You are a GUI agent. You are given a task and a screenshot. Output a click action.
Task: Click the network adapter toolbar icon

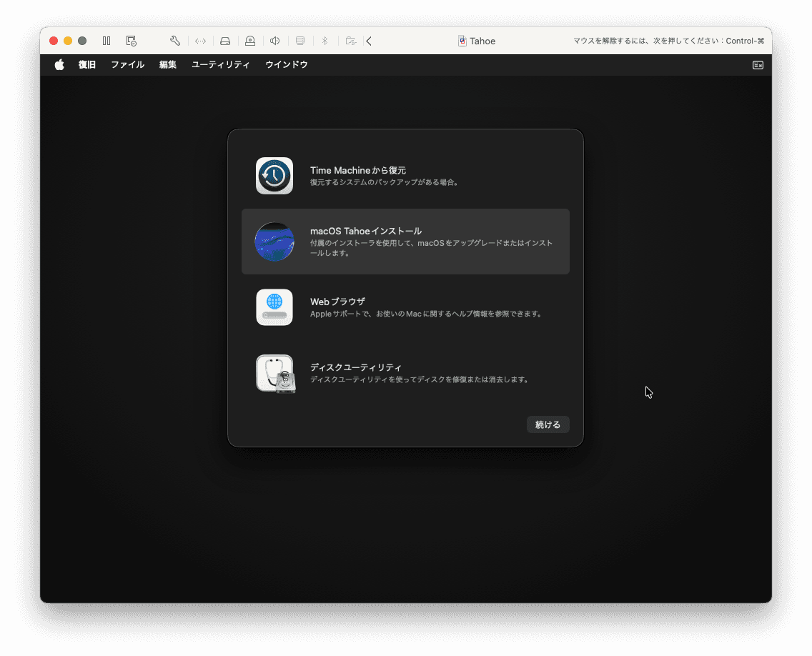[200, 41]
